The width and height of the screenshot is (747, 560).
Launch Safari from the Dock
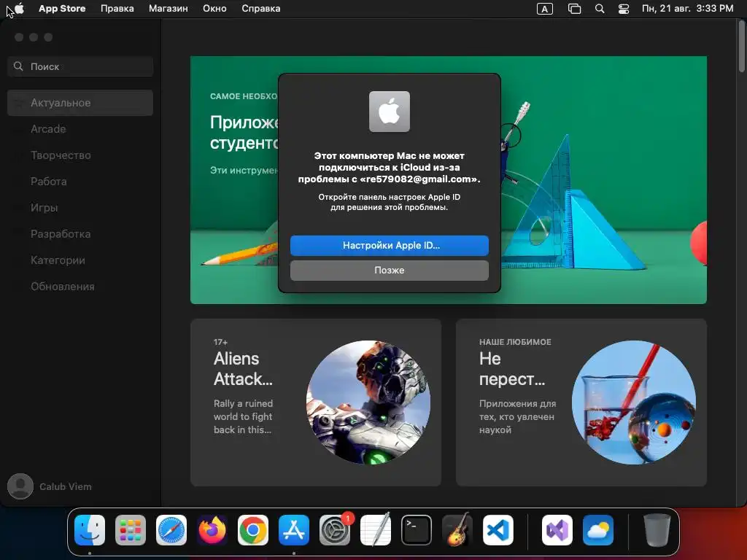(171, 530)
